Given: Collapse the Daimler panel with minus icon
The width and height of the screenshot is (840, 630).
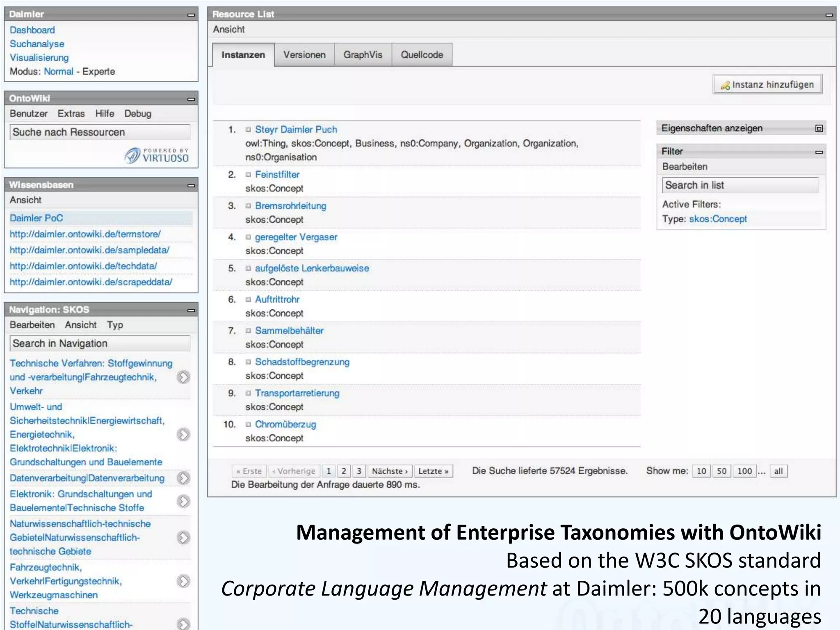Looking at the screenshot, I should pos(191,15).
